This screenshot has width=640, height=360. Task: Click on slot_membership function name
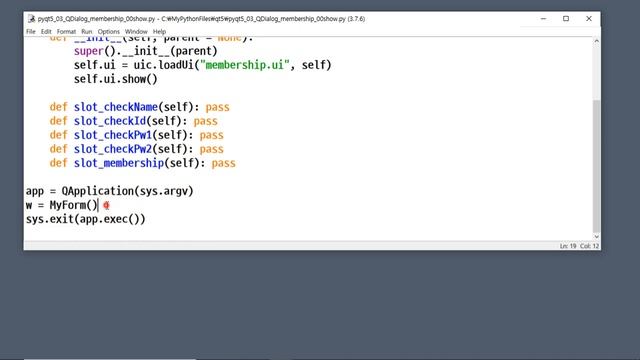[x=119, y=163]
